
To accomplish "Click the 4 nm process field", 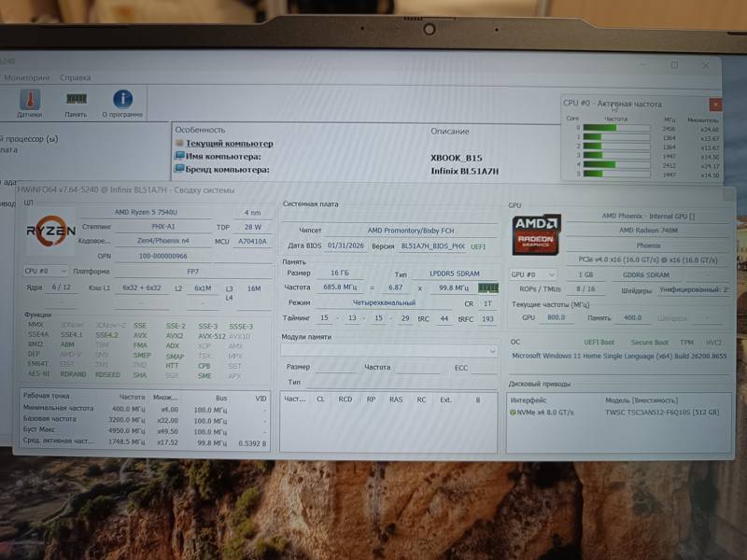I will pyautogui.click(x=252, y=213).
